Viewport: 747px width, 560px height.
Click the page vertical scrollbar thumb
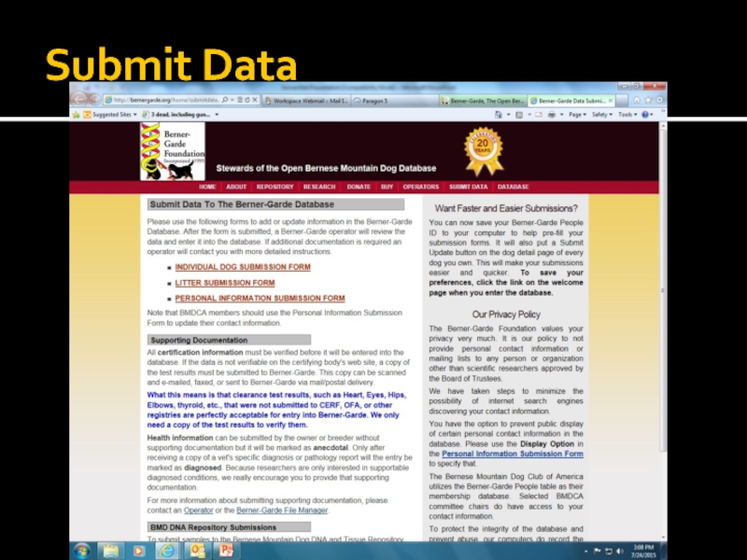(x=663, y=290)
